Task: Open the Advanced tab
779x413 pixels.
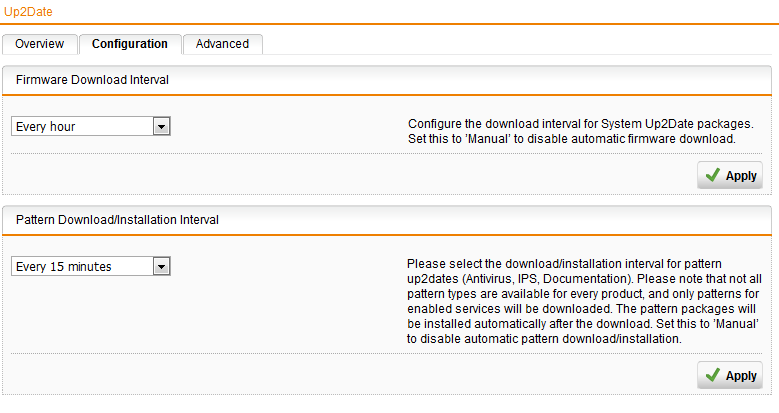Action: point(222,44)
